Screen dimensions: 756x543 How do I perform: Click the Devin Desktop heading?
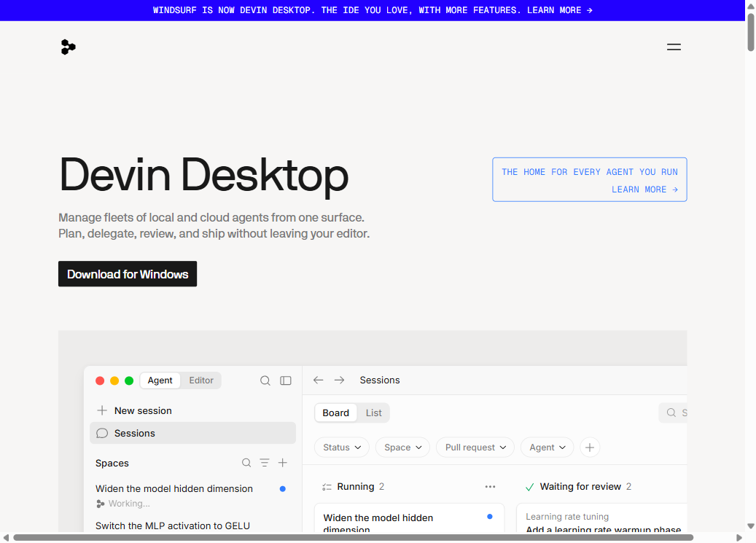(203, 176)
